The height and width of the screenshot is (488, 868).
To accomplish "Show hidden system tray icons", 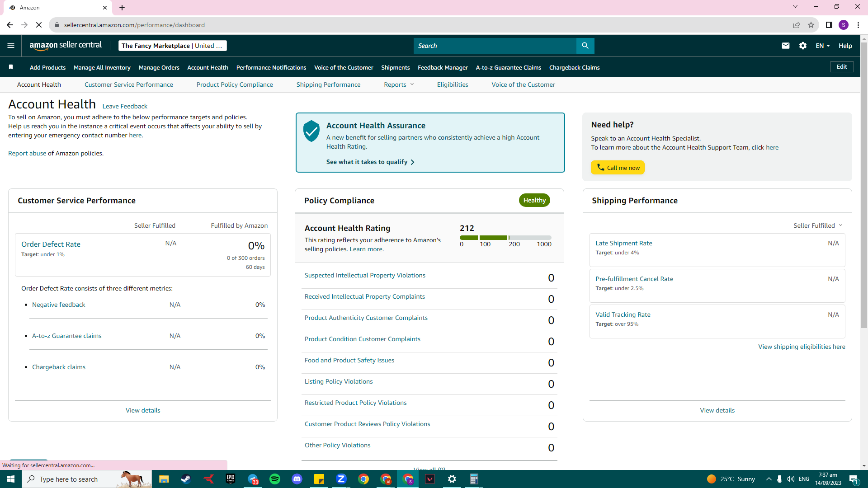I will point(769,479).
